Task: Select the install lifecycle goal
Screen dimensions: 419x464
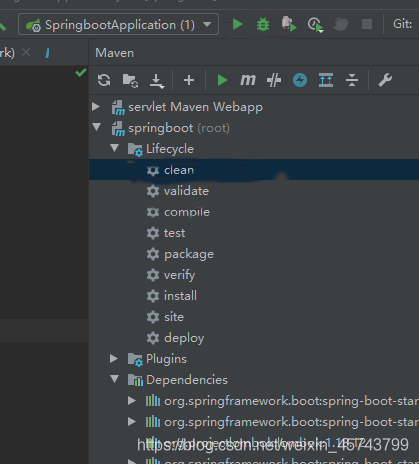Action: tap(180, 296)
